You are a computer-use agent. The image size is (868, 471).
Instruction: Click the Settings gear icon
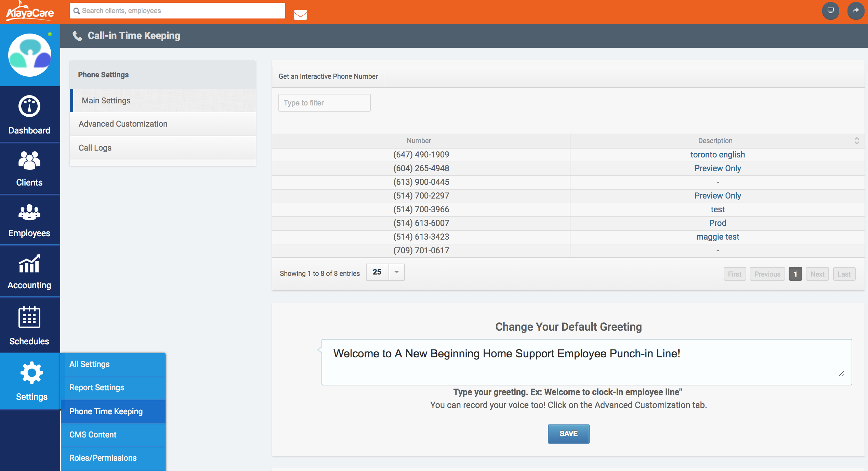(x=31, y=373)
